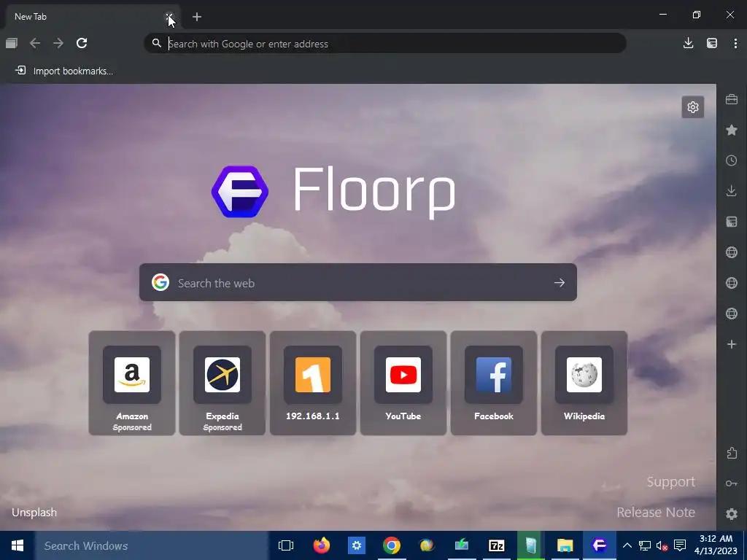This screenshot has height=560, width=747.
Task: Click Google logo in search box
Action: coord(160,282)
